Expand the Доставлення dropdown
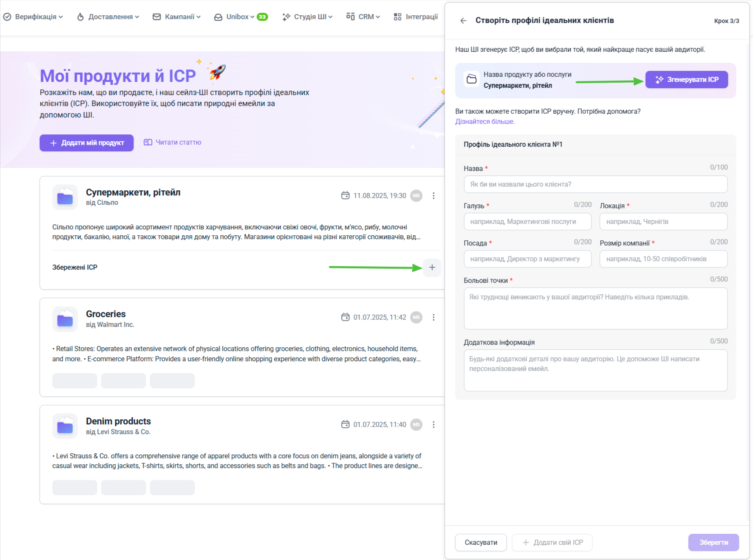 click(108, 17)
